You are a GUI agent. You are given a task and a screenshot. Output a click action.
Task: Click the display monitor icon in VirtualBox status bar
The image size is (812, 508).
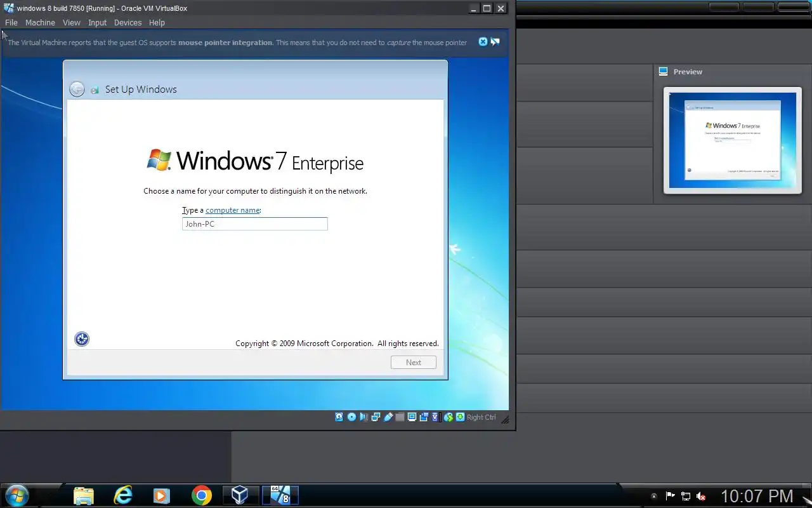[412, 417]
